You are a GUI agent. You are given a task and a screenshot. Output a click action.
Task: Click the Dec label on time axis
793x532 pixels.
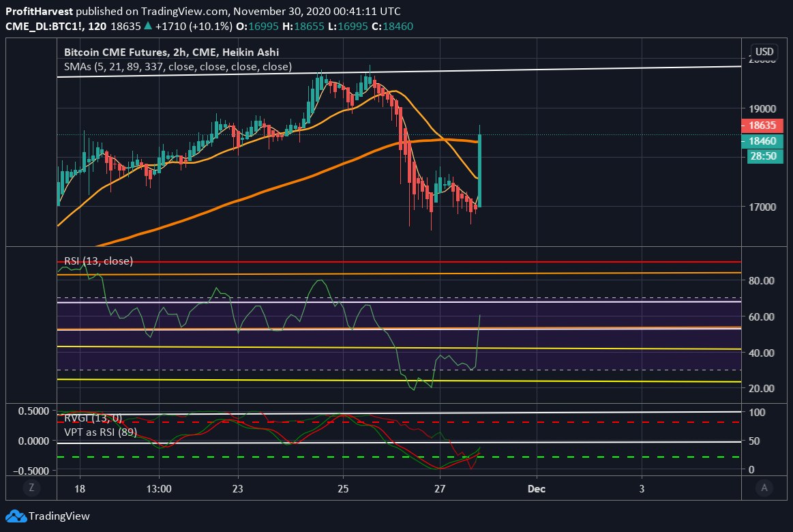[x=537, y=489]
